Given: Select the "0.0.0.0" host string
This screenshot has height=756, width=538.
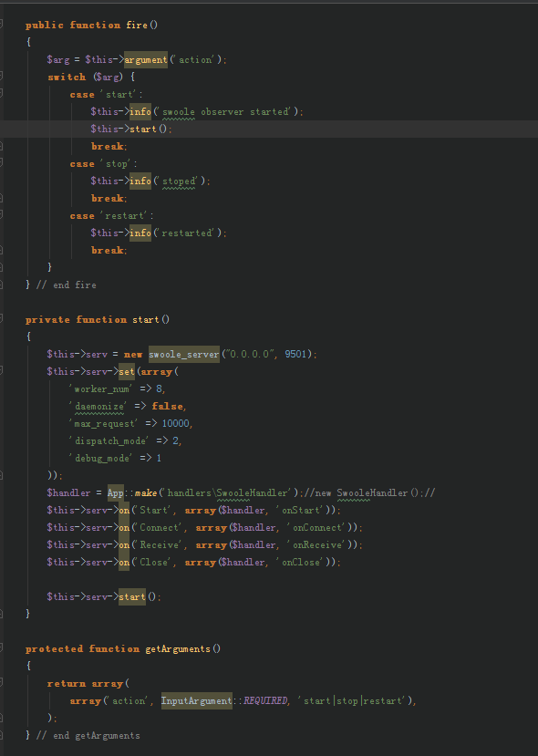Looking at the screenshot, I should click(251, 355).
